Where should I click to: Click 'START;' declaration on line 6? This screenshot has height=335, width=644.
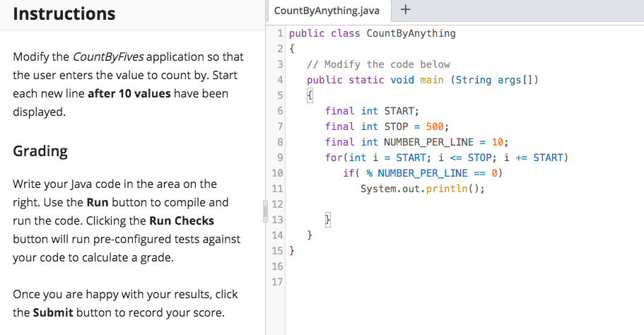point(402,111)
